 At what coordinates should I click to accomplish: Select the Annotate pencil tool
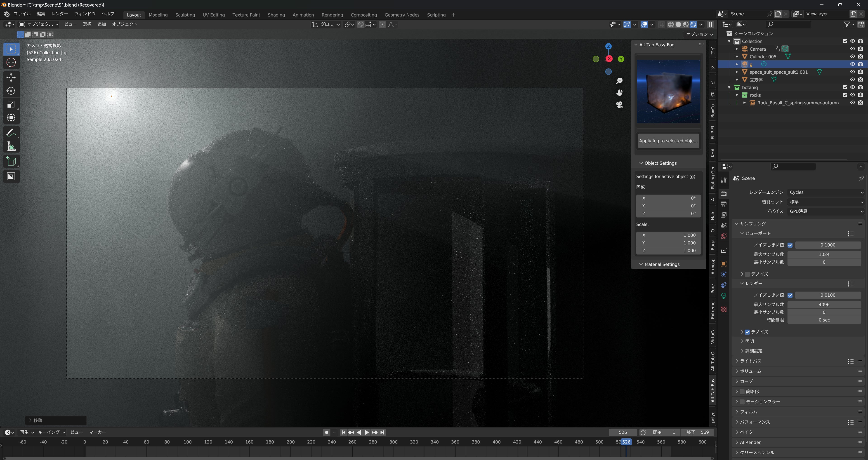click(x=11, y=133)
